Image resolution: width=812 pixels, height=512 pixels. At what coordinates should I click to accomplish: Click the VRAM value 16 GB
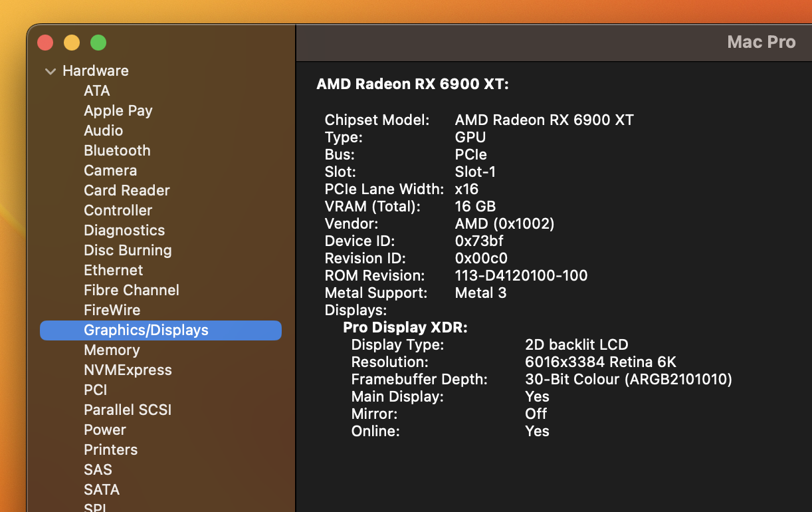475,206
